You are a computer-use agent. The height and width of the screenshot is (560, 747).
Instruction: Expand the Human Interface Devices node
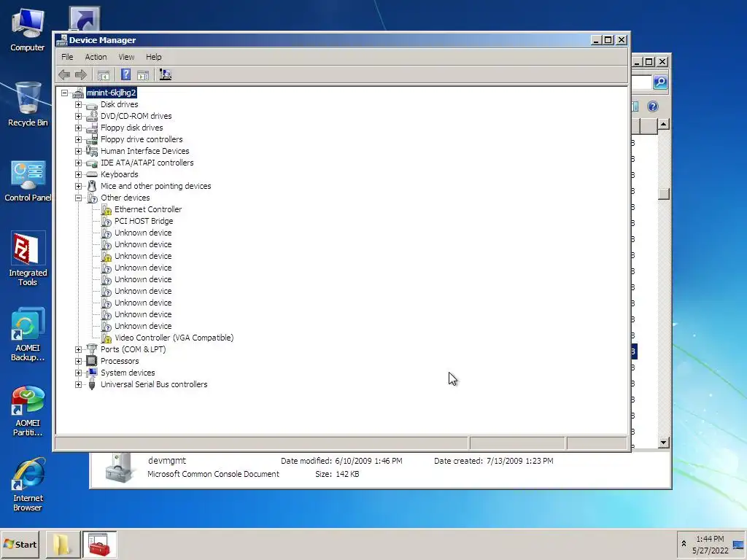(78, 151)
